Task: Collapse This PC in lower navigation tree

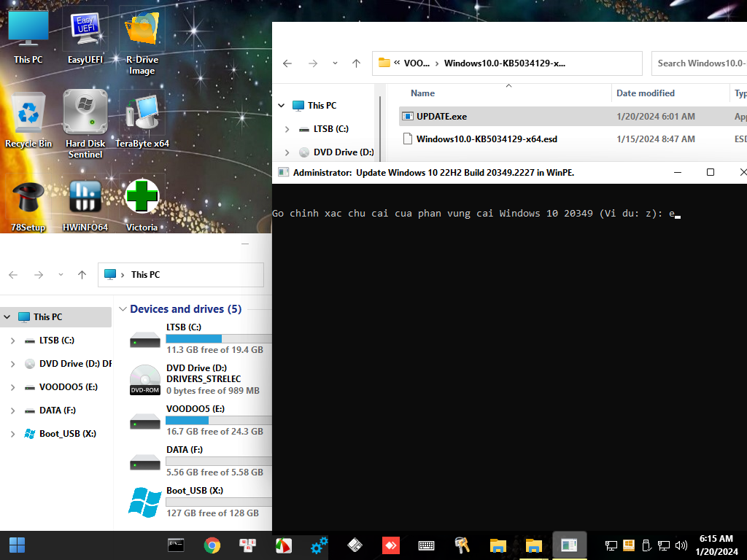Action: coord(7,316)
